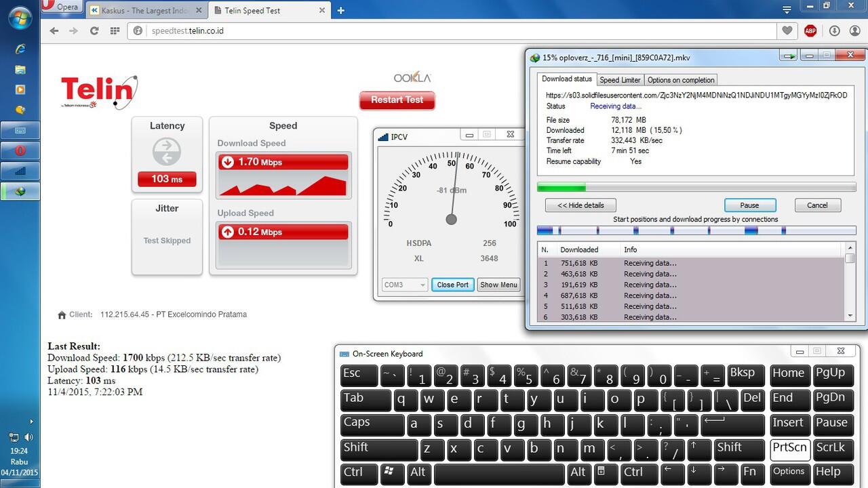
Task: Click the IDM green arrow tray button
Action: coord(789,58)
